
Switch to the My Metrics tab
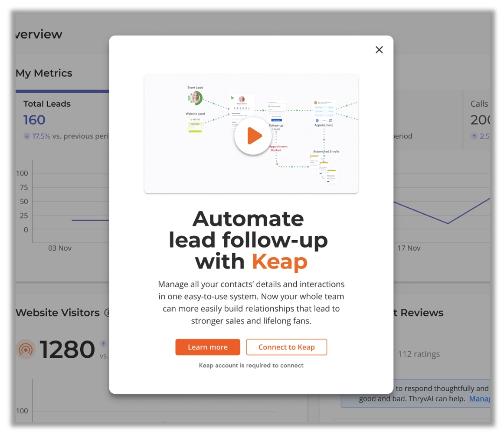[44, 73]
